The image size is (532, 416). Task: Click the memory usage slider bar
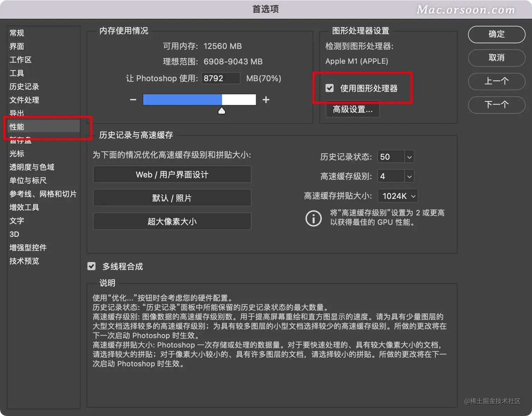coord(199,100)
